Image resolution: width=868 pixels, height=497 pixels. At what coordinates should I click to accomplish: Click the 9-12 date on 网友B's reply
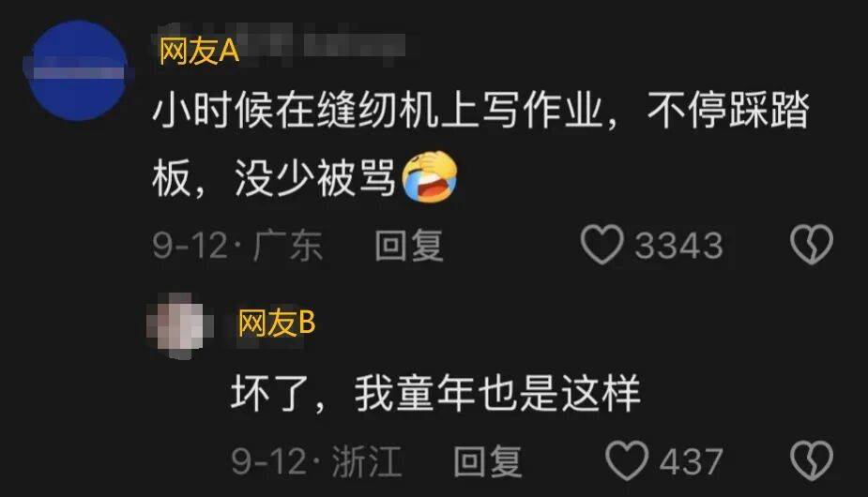click(x=268, y=461)
